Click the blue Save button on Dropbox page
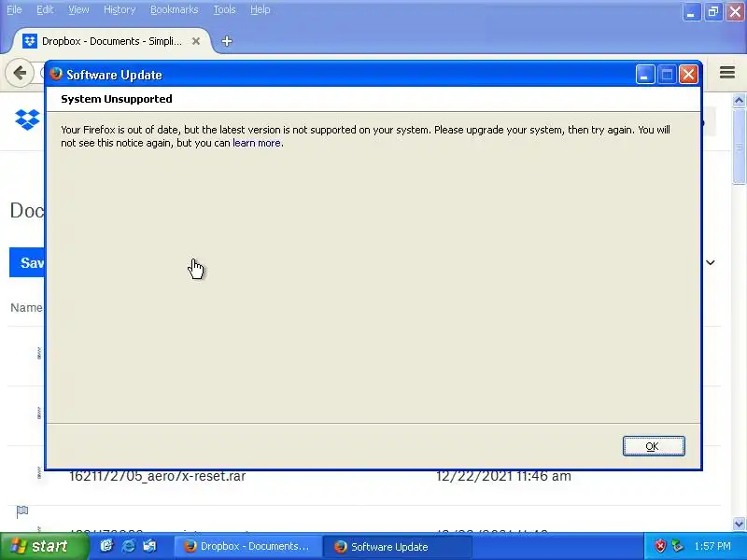747x560 pixels. [x=27, y=262]
